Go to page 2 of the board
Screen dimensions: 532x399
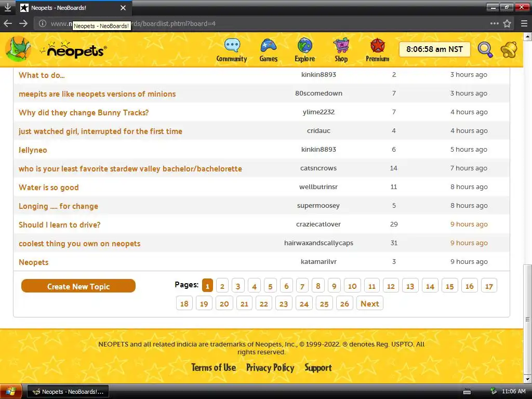pyautogui.click(x=222, y=286)
